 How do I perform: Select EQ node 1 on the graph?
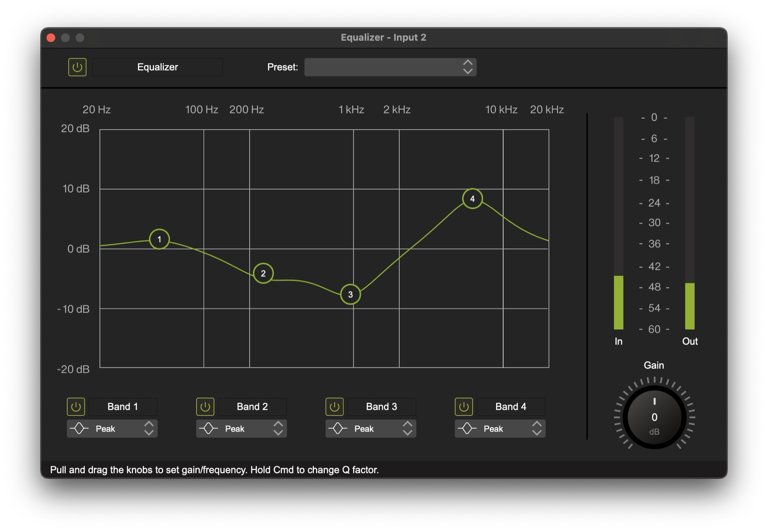[x=159, y=239]
